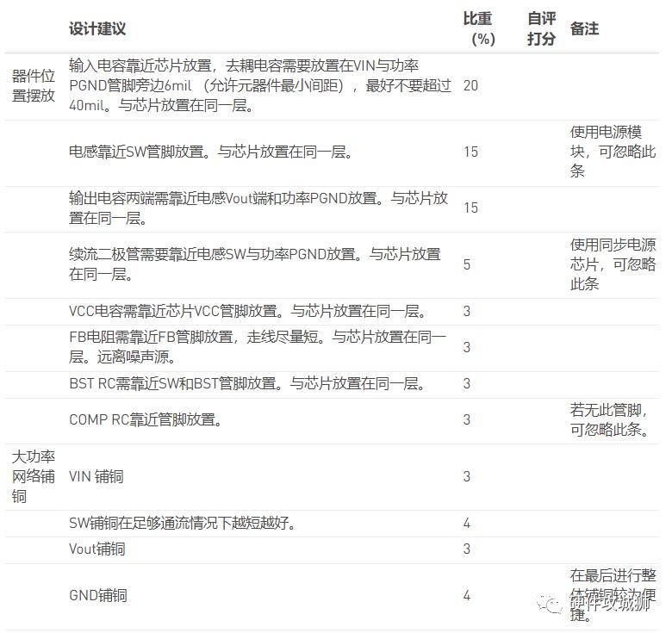The image size is (672, 633).
Task: Click the 使用同步电源芯片 note cell
Action: point(613,264)
